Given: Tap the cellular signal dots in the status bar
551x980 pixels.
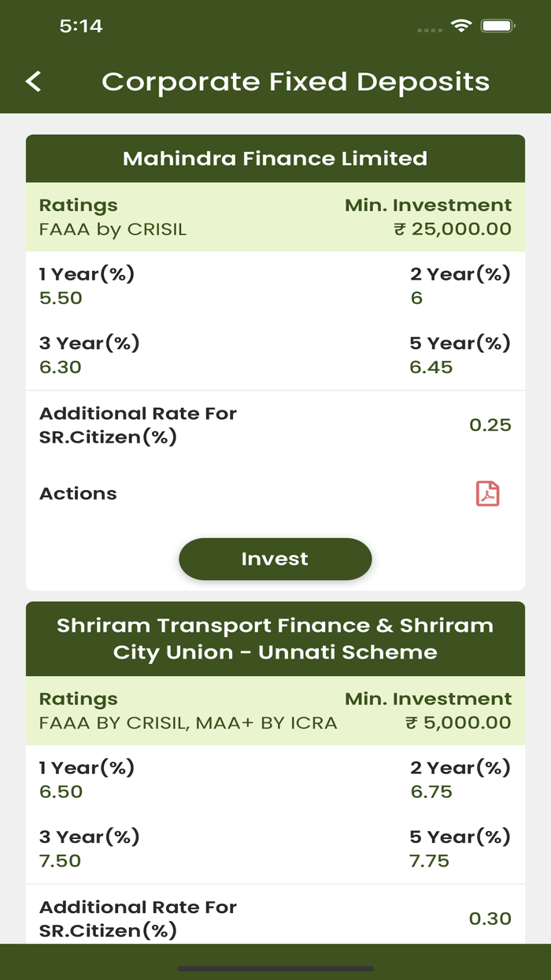Looking at the screenshot, I should click(x=430, y=29).
